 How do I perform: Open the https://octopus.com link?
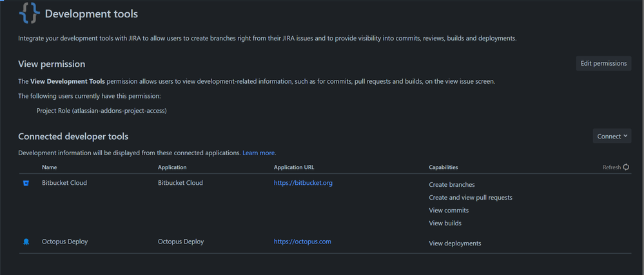coord(302,242)
